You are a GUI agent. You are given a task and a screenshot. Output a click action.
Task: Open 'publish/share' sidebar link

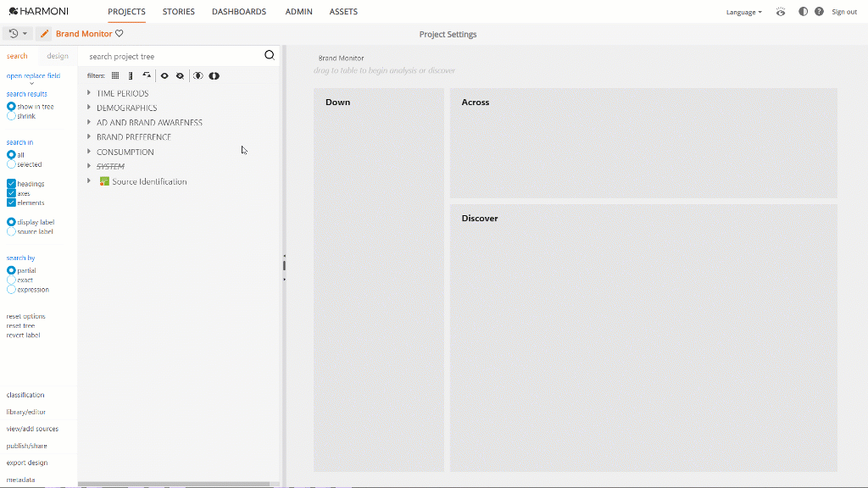coord(26,446)
